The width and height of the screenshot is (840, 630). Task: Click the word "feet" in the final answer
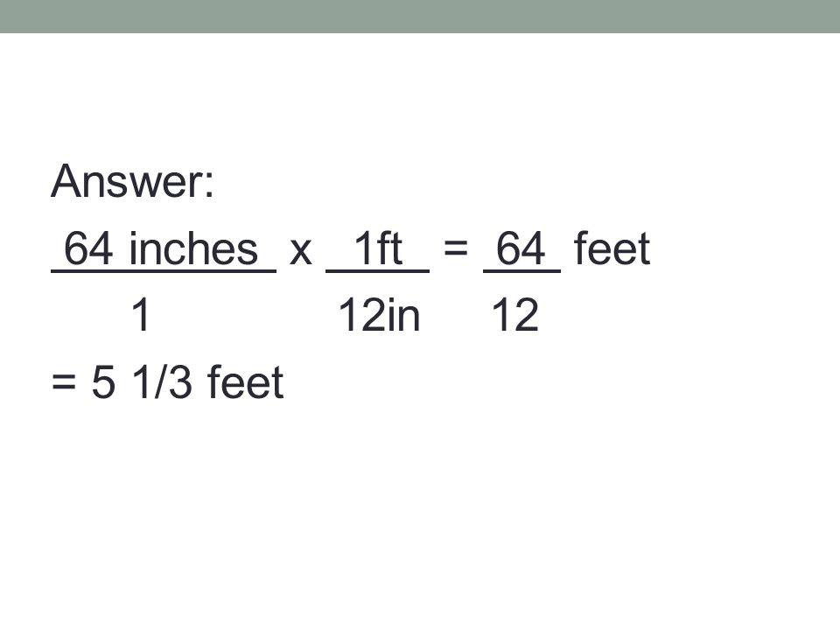(x=245, y=381)
